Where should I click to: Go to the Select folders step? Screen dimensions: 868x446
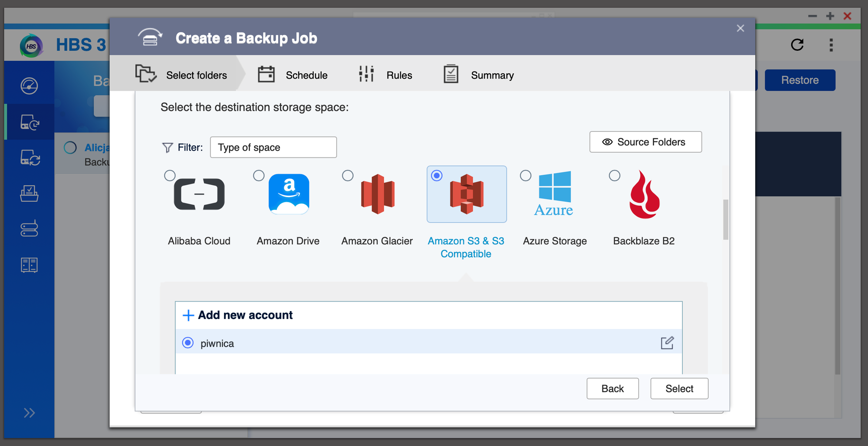[181, 75]
